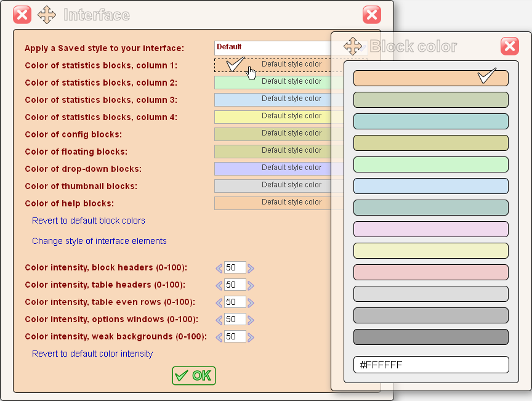Image resolution: width=532 pixels, height=401 pixels.
Task: Click "Revert to default color intensity" link
Action: 92,354
